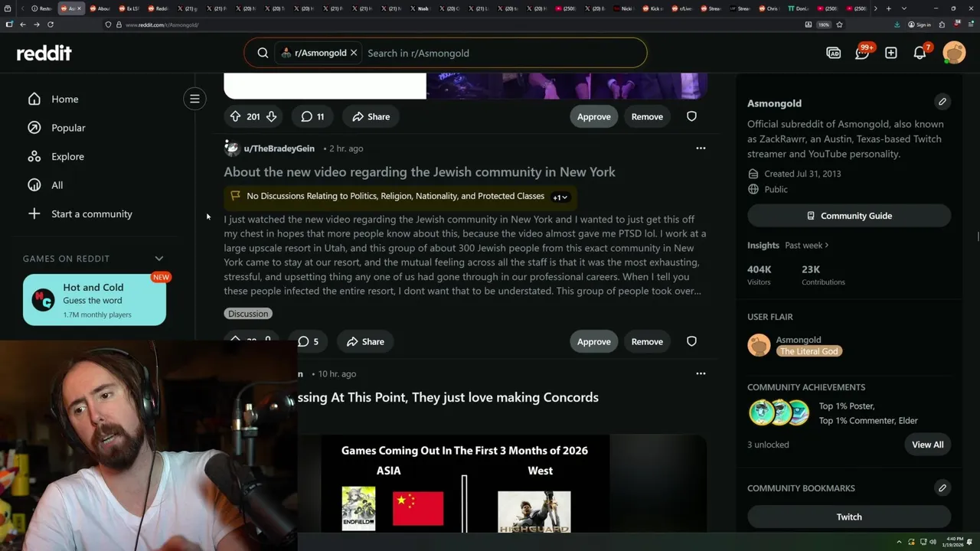Open options menu for TheBradeyGein post
Screen dimensions: 980x551
point(701,148)
